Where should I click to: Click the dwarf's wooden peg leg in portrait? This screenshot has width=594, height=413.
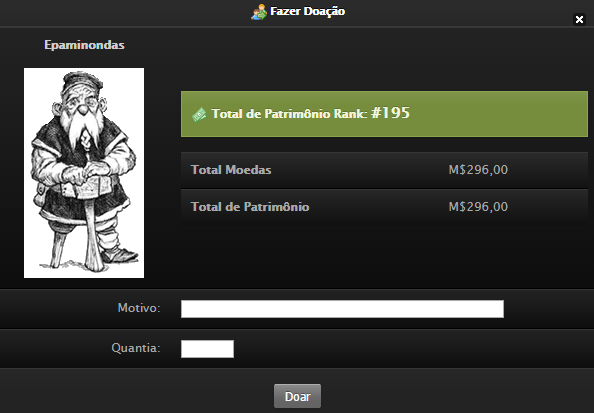click(x=58, y=248)
